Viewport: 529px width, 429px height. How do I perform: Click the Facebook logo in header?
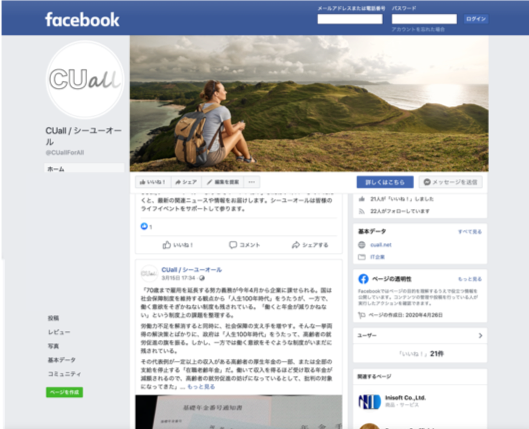[82, 20]
